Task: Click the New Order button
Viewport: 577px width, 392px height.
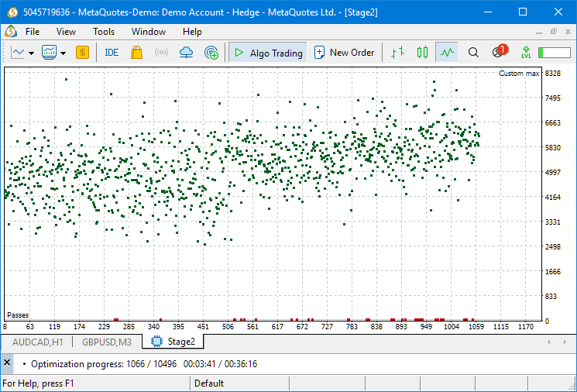Action: pos(344,53)
